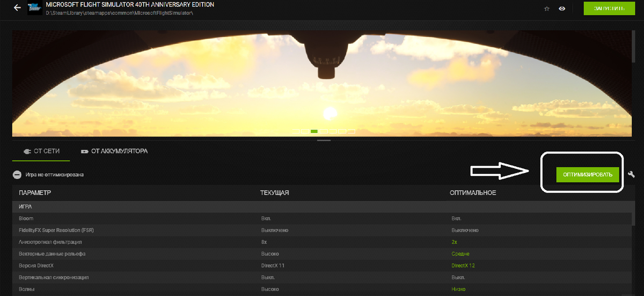644x296 pixels.
Task: Click the optimal Bloom value Вкл.
Action: 457,218
